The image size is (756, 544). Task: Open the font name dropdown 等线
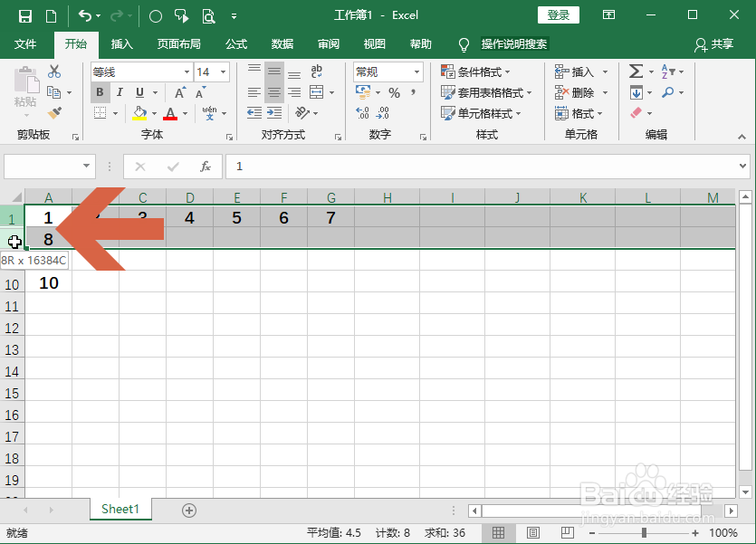coord(187,72)
